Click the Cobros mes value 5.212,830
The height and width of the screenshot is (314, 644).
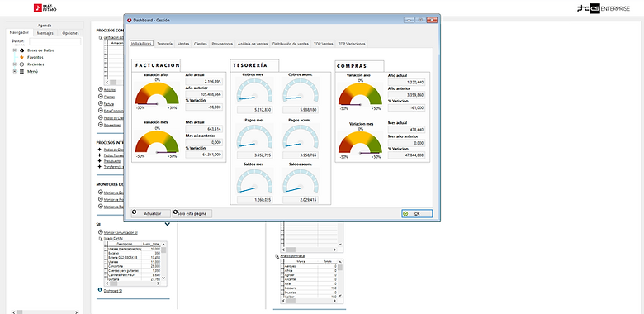tap(254, 110)
